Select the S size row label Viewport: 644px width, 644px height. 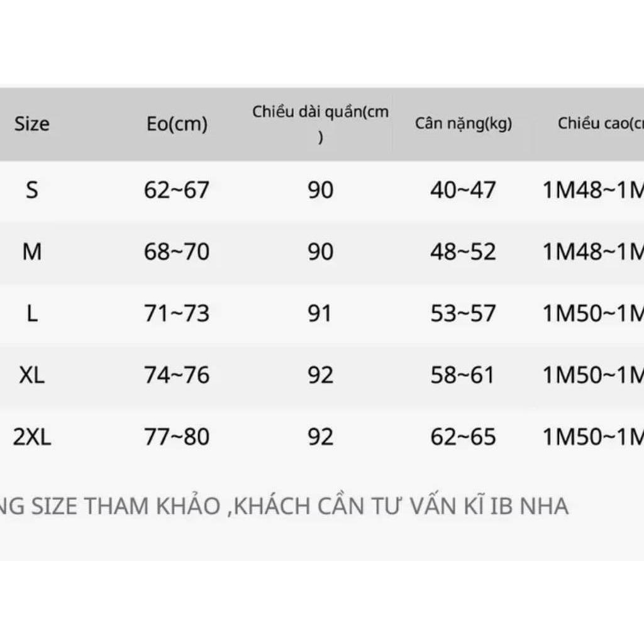click(x=32, y=190)
